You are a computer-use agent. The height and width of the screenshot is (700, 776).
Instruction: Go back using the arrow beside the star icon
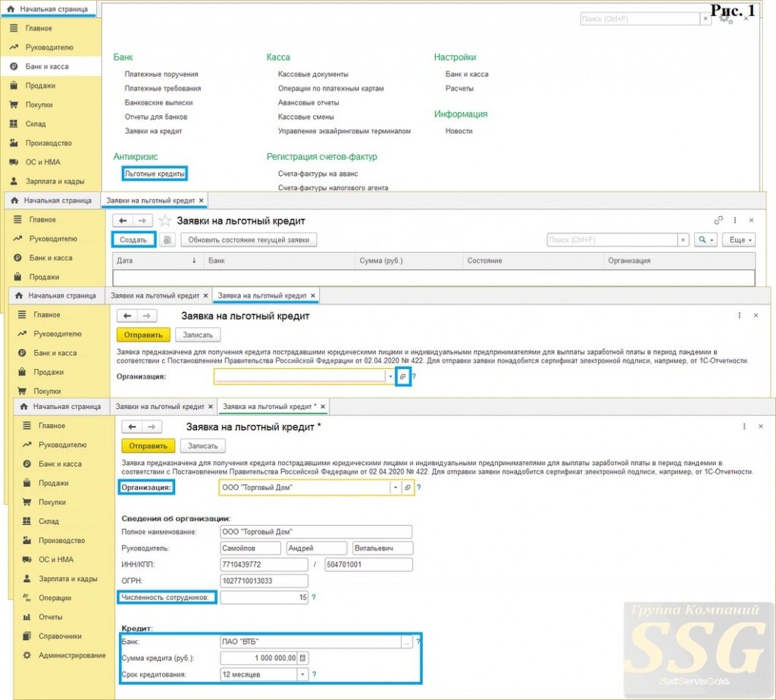pyautogui.click(x=123, y=220)
